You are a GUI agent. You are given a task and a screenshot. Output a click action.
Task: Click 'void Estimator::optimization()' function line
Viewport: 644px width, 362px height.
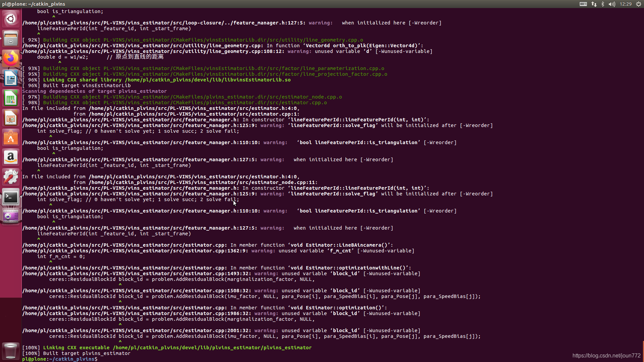pos(204,308)
